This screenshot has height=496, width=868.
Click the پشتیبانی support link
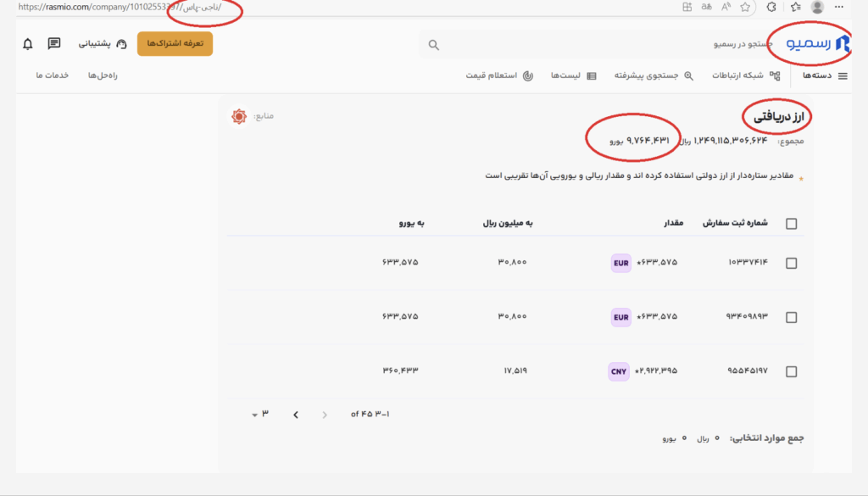tap(102, 44)
